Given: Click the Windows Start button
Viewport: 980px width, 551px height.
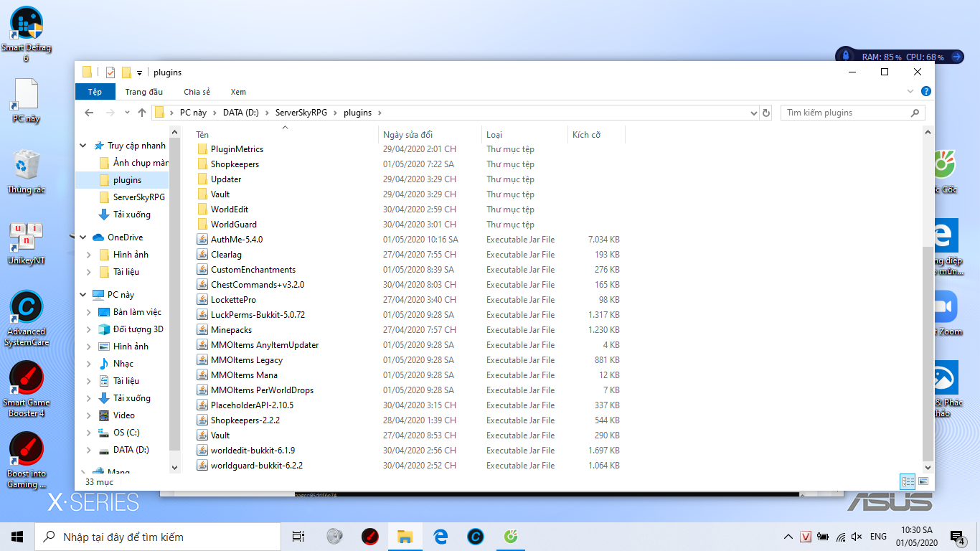Looking at the screenshot, I should [x=17, y=536].
